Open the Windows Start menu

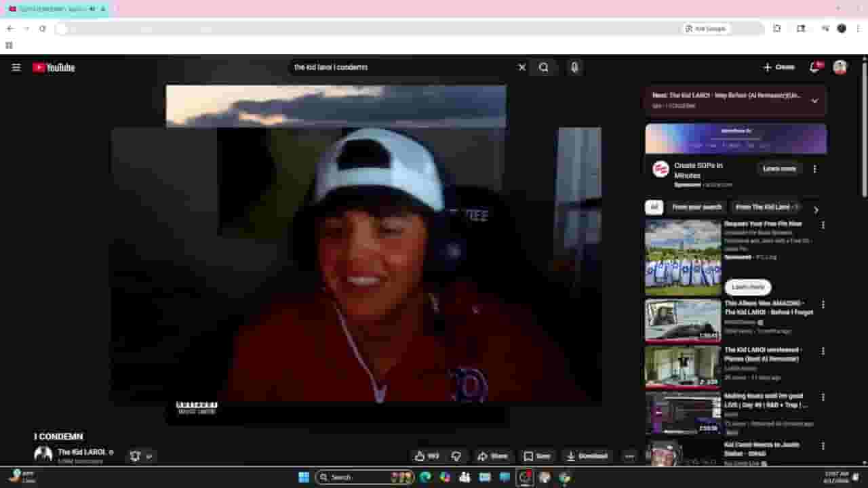click(x=304, y=477)
